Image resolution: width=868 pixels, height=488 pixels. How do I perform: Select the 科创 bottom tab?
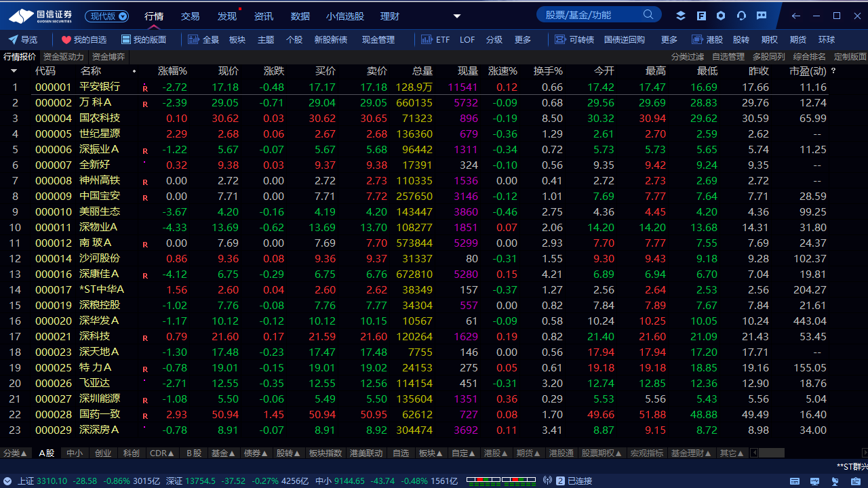point(132,453)
